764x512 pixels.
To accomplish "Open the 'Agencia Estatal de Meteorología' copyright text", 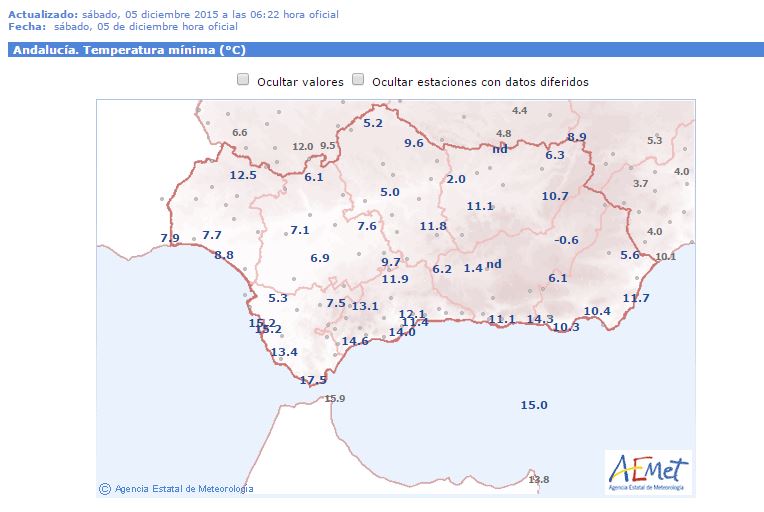I will tap(184, 489).
